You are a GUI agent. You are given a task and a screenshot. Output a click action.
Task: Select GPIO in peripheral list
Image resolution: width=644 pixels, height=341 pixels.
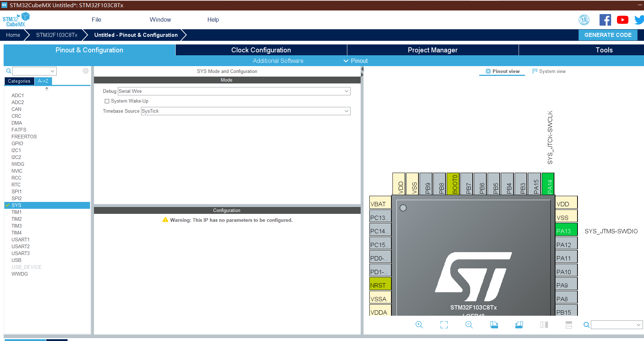point(17,143)
